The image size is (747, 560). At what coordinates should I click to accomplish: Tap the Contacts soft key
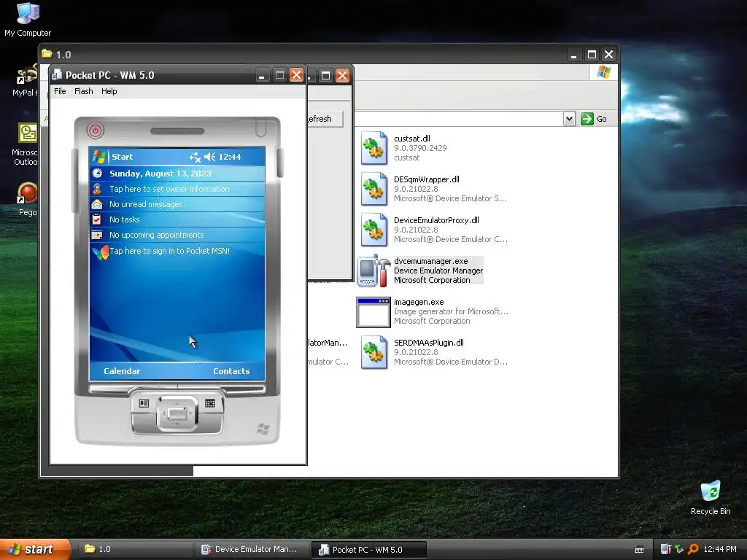coord(231,371)
